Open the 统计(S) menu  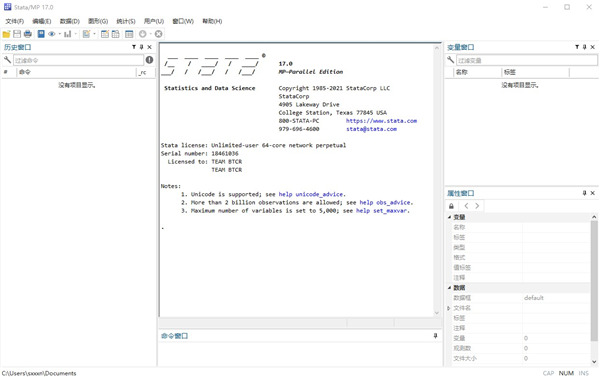(x=126, y=21)
